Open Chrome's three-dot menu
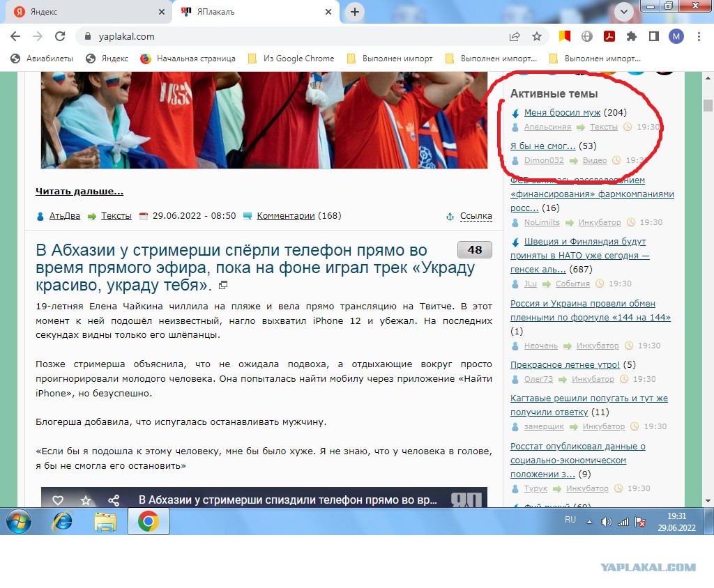This screenshot has width=714, height=588. [699, 36]
